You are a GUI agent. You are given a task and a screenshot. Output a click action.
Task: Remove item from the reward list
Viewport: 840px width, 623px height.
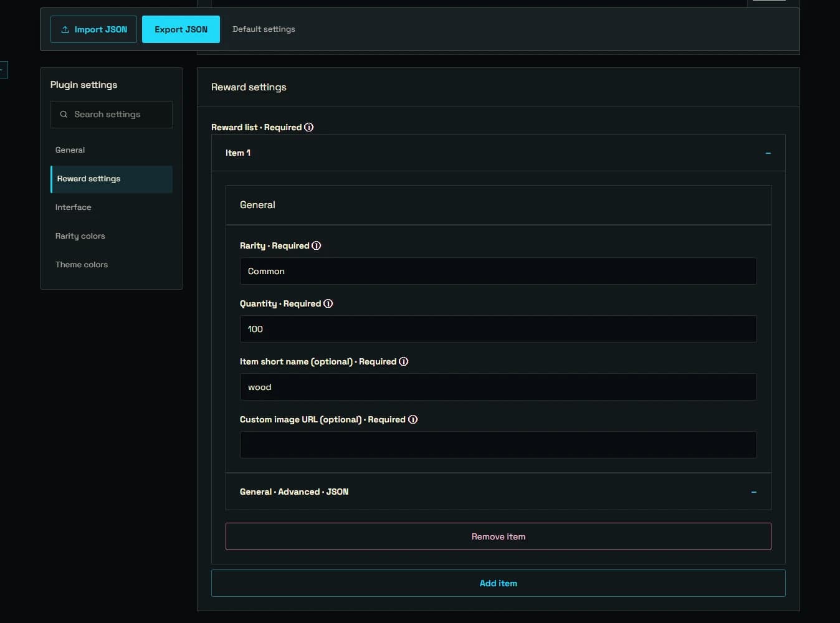tap(498, 536)
